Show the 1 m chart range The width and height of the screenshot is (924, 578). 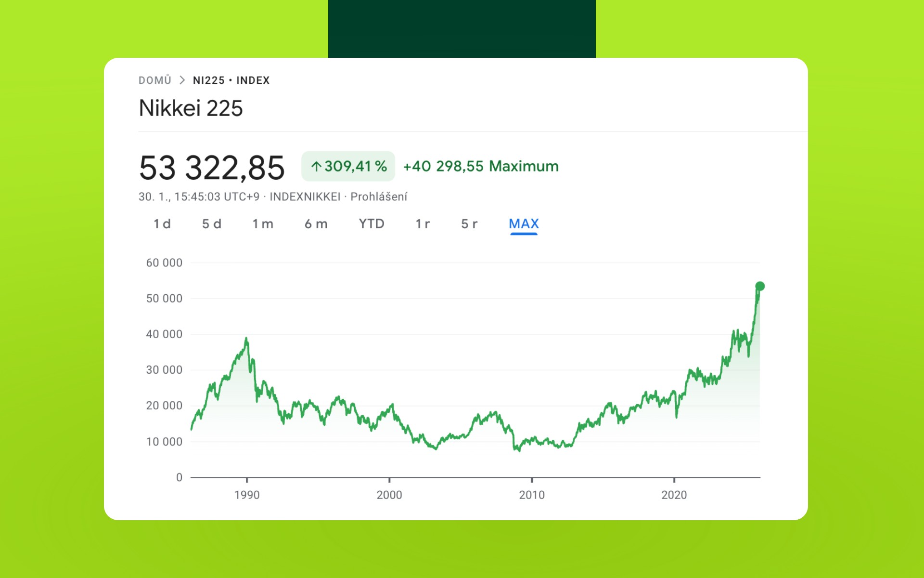pos(263,224)
